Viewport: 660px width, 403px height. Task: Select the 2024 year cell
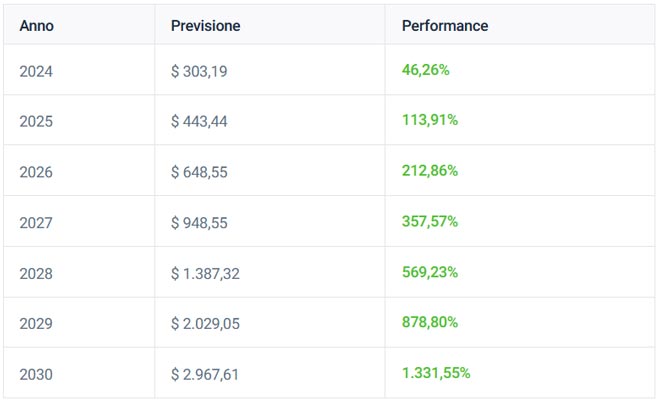click(36, 71)
